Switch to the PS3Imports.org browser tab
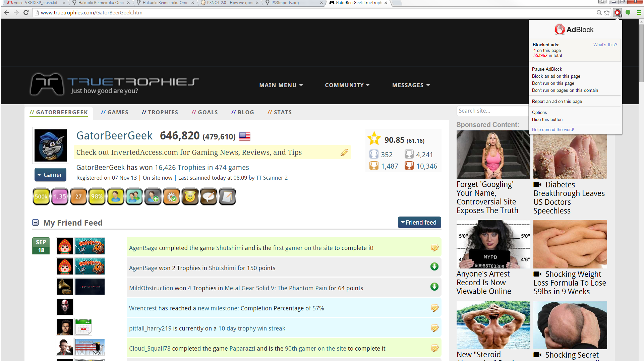The image size is (644, 361). coord(294,3)
